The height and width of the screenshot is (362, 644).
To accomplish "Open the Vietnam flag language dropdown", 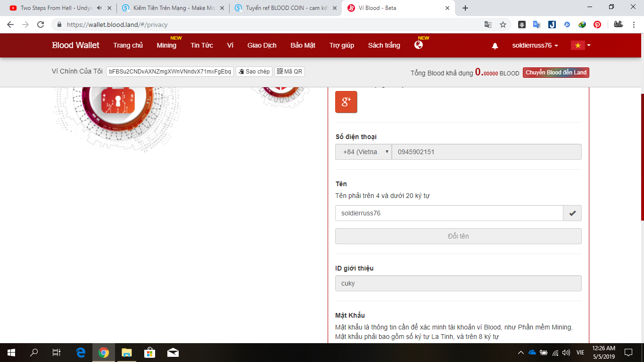I will pos(581,46).
